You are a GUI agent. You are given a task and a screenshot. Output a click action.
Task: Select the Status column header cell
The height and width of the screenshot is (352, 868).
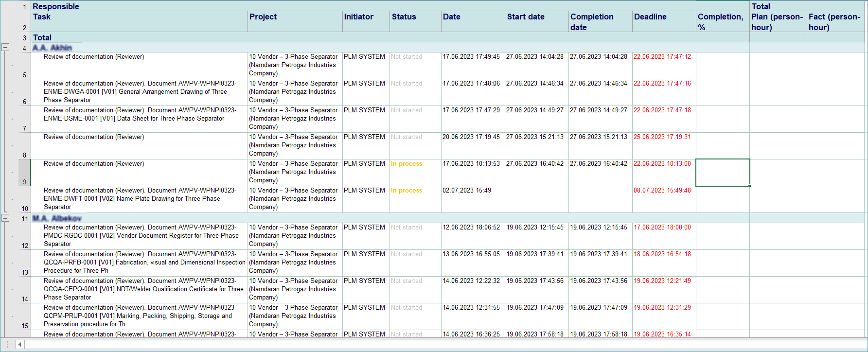click(x=416, y=22)
